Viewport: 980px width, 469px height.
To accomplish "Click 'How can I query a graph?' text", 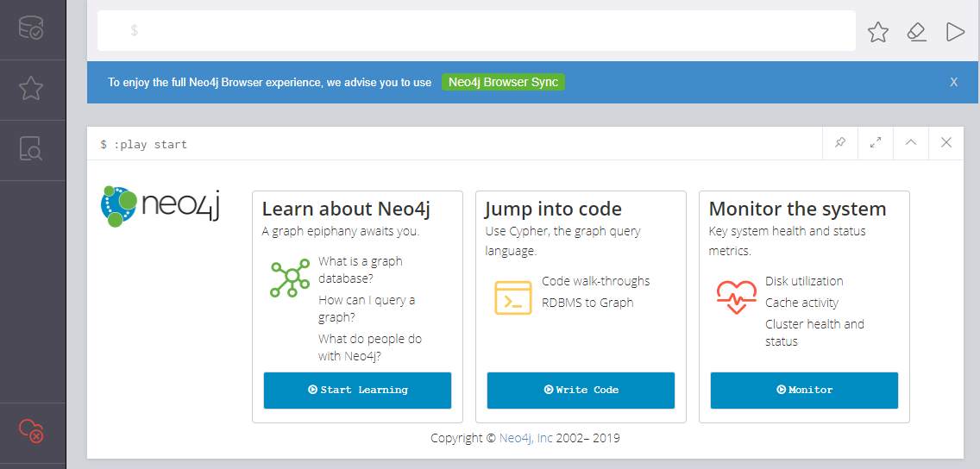I will point(367,309).
